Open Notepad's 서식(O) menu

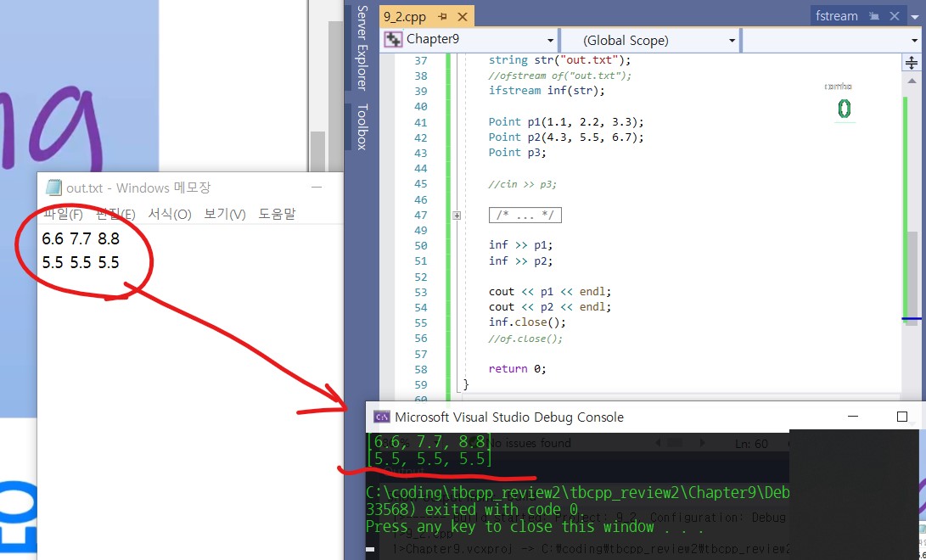[170, 214]
